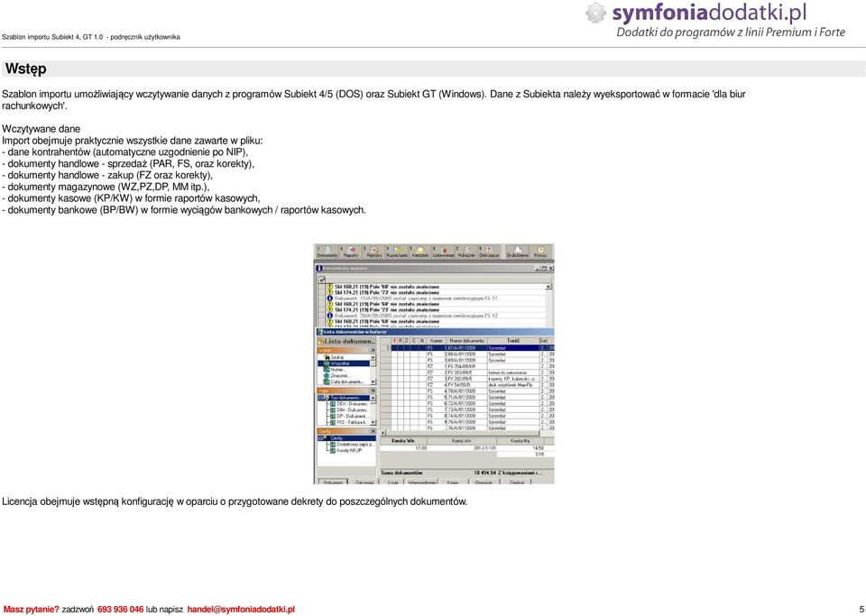Minimize the import messages window
The height and width of the screenshot is (616, 866).
[x=538, y=268]
